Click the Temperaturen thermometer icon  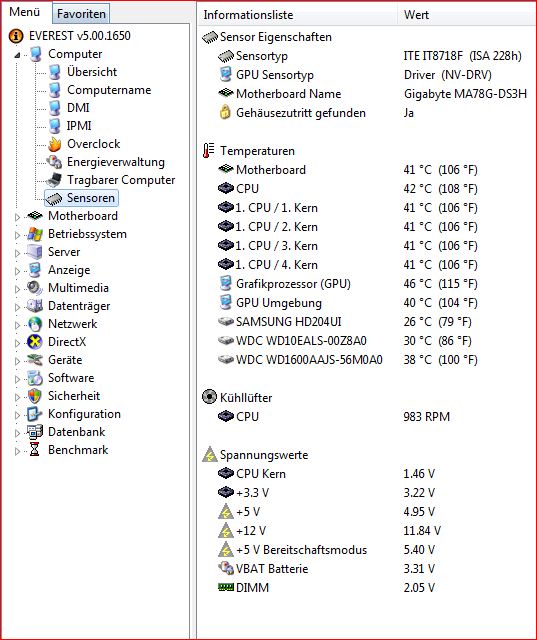click(208, 151)
